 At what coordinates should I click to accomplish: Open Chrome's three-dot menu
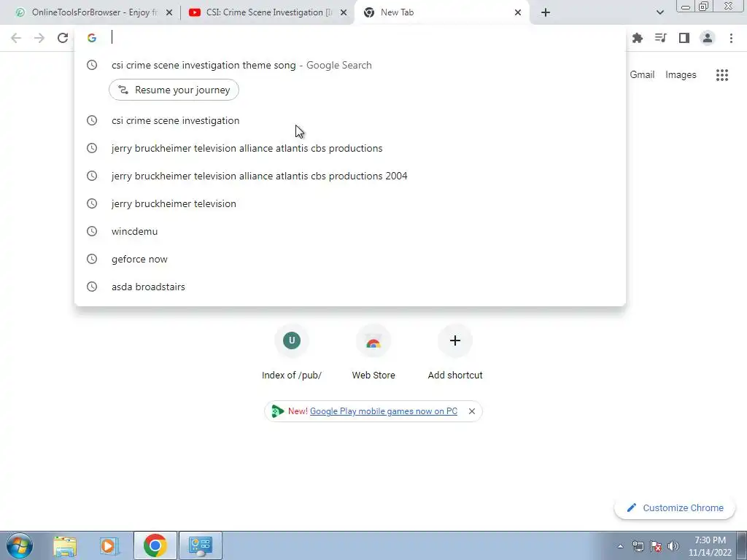tap(731, 38)
